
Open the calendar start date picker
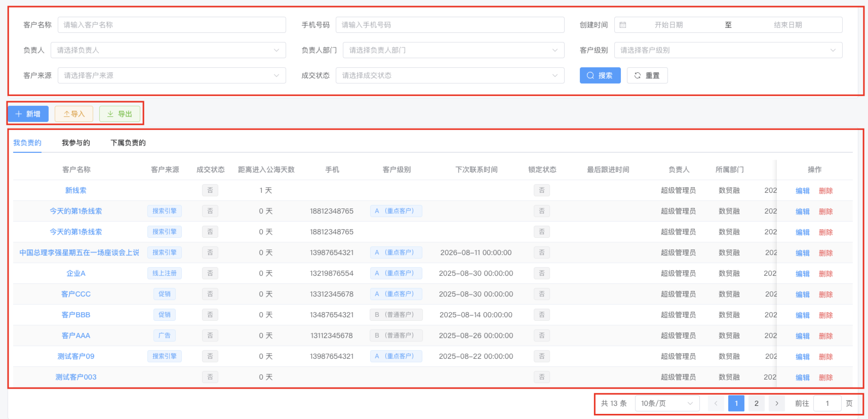pos(668,25)
